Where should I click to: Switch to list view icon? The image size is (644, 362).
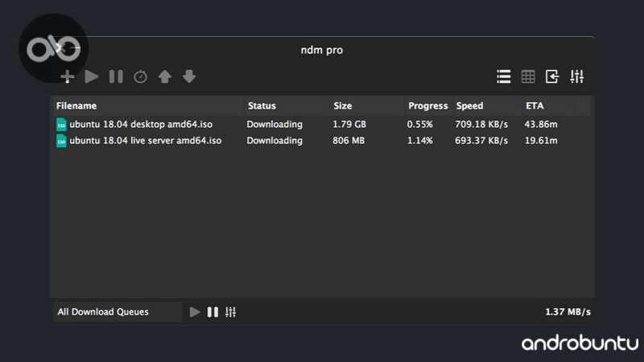(504, 76)
